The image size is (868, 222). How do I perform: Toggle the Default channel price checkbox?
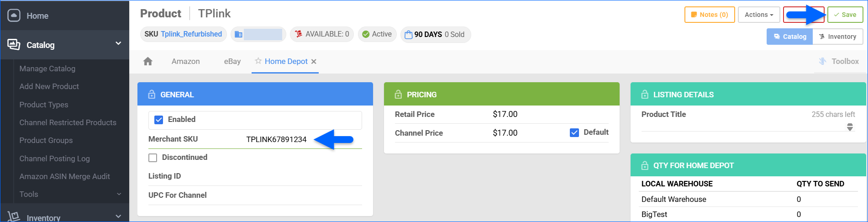[574, 132]
